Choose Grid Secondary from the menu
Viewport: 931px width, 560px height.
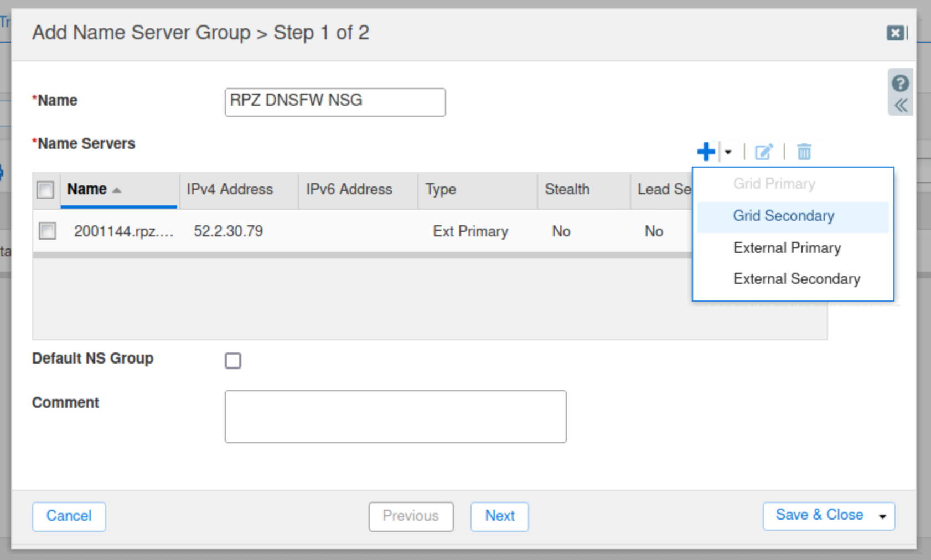click(x=783, y=216)
